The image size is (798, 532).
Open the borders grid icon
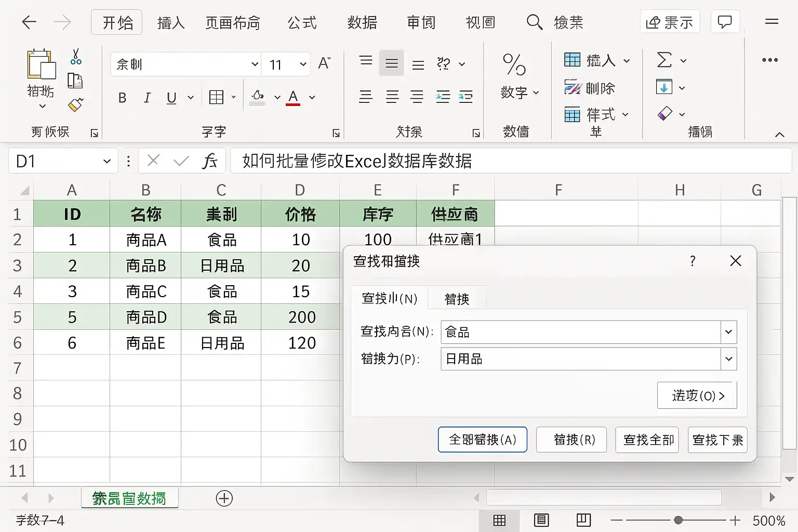(x=216, y=97)
